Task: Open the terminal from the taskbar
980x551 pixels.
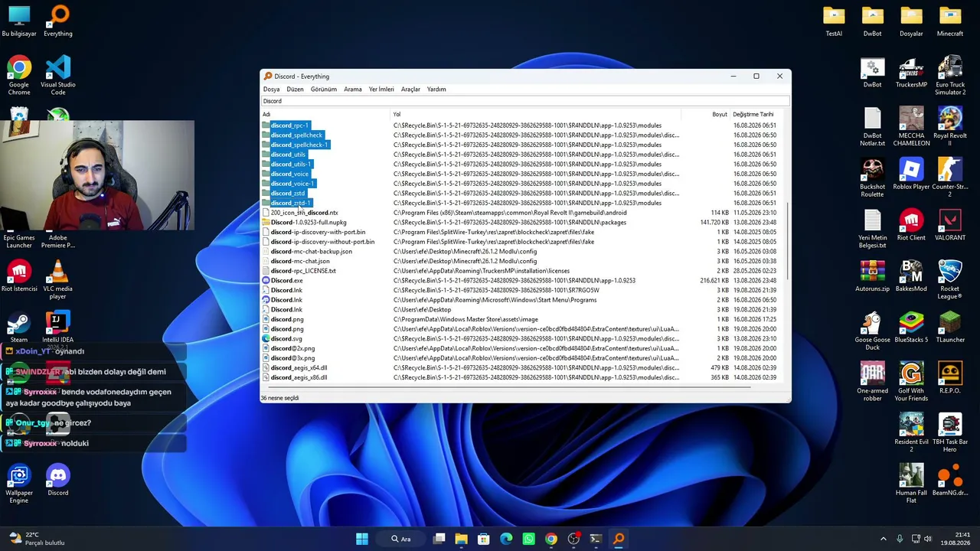Action: pyautogui.click(x=596, y=539)
